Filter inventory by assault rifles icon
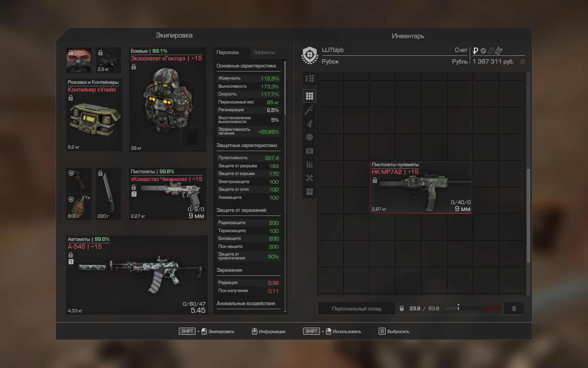Image resolution: width=588 pixels, height=368 pixels. click(309, 110)
